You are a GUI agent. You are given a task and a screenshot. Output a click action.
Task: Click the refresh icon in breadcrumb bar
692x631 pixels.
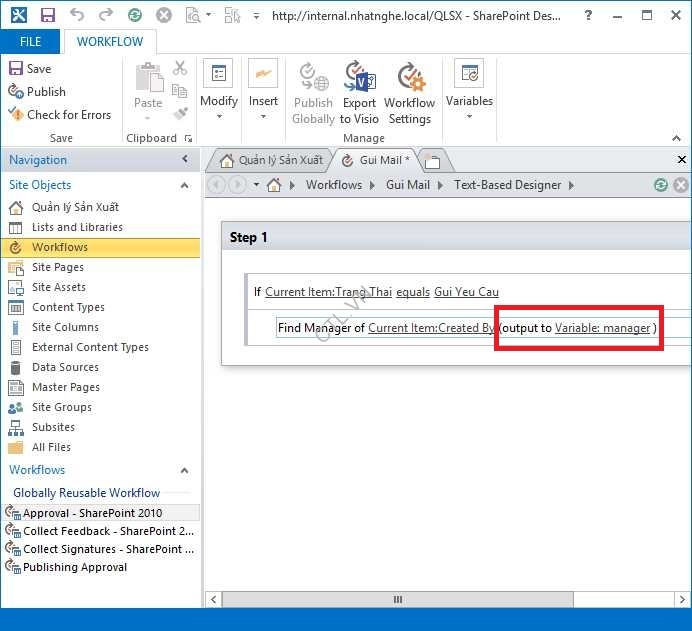click(x=660, y=185)
